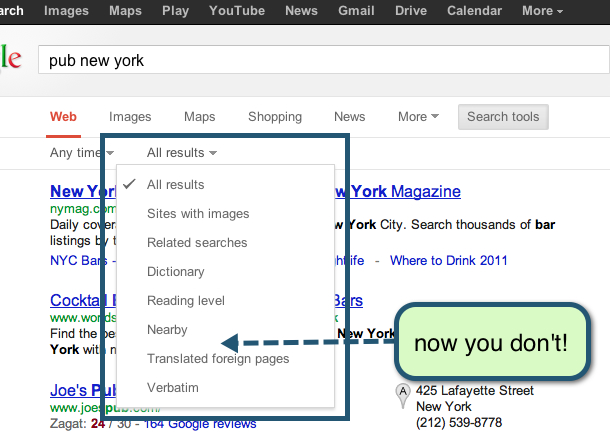The image size is (610, 438).
Task: Choose Translated foreign pages option
Action: pos(225,359)
